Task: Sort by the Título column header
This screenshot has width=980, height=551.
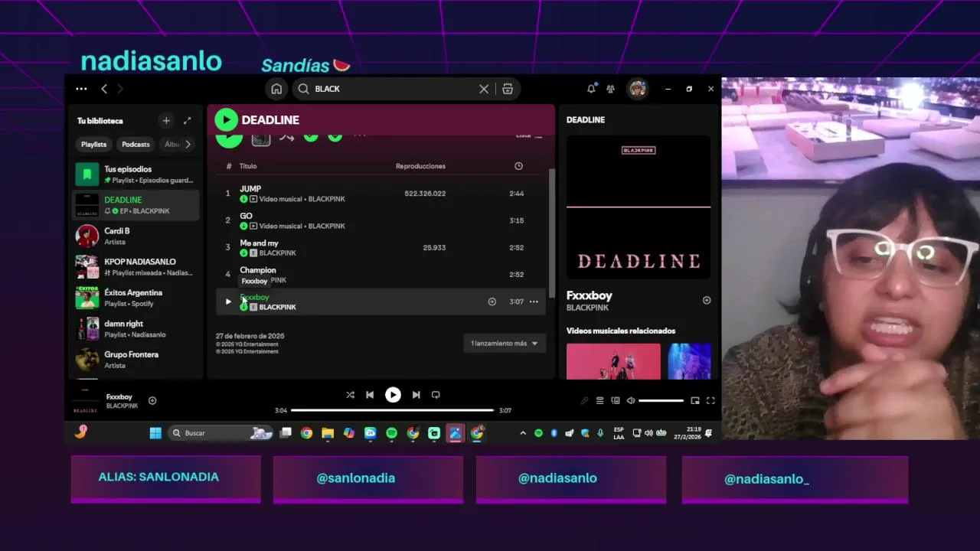Action: [248, 166]
